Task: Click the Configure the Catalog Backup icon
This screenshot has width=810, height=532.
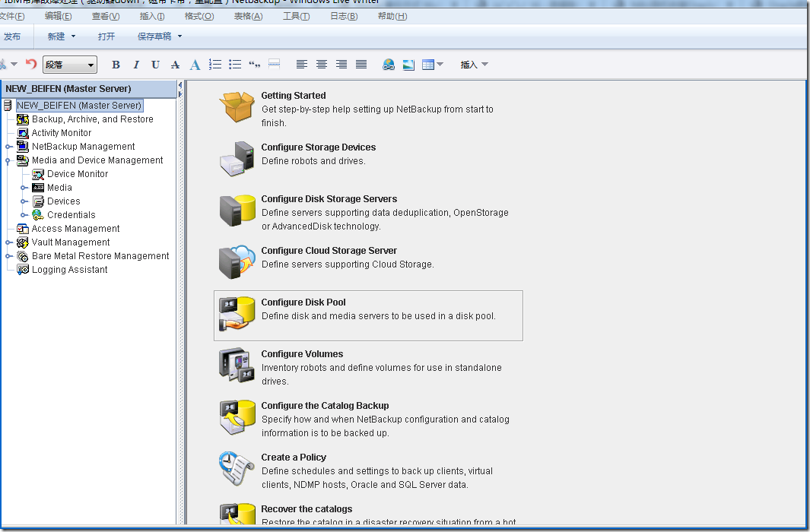Action: [237, 417]
